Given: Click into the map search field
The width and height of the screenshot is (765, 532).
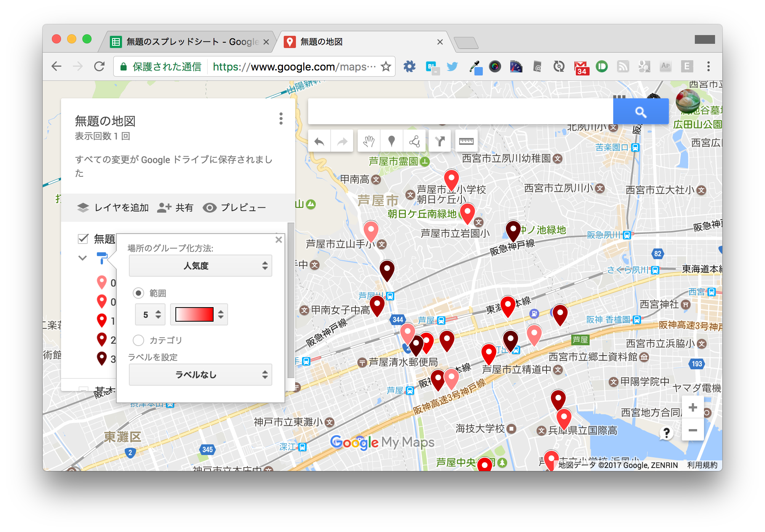Looking at the screenshot, I should coord(461,112).
